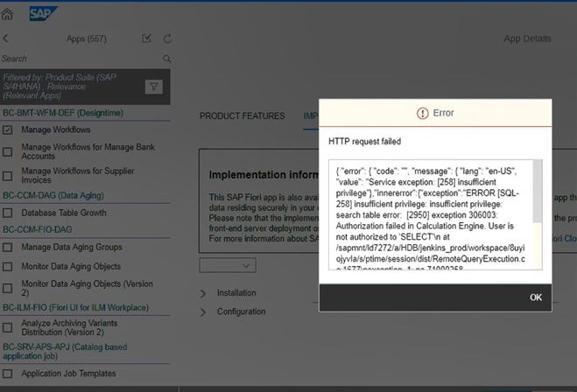Check the Monitor Data Aging Objects checkbox
Image resolution: width=577 pixels, height=392 pixels.
[x=7, y=266]
